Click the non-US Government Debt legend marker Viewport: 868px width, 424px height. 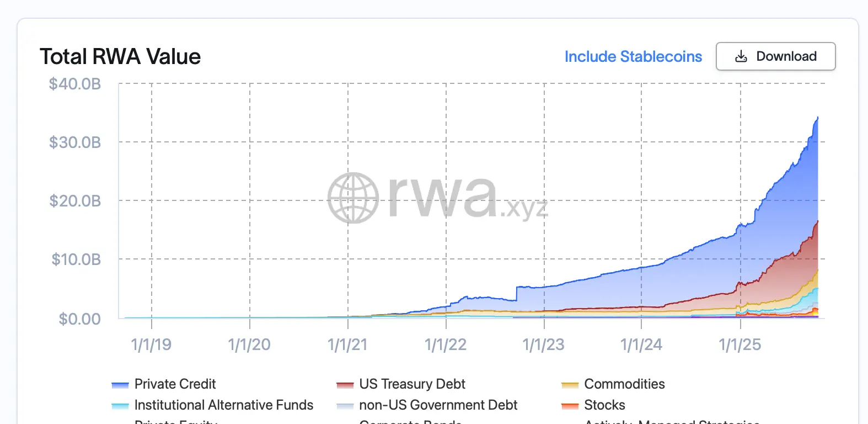click(345, 406)
